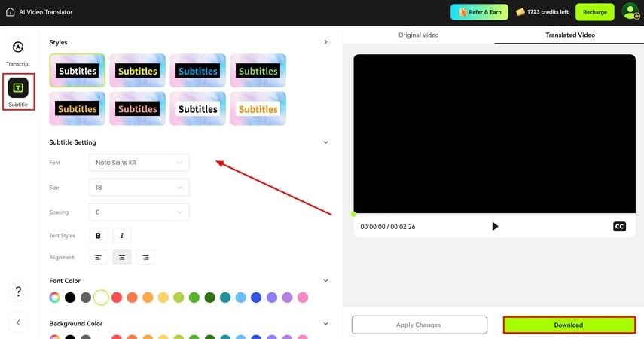
Task: Choose yellow-text Subtitles style in first row
Action: pos(138,71)
